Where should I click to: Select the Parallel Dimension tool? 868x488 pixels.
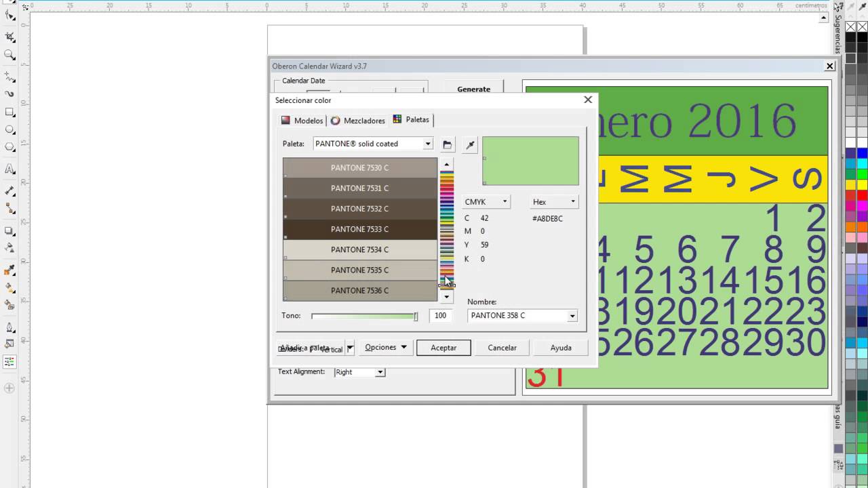tap(9, 190)
